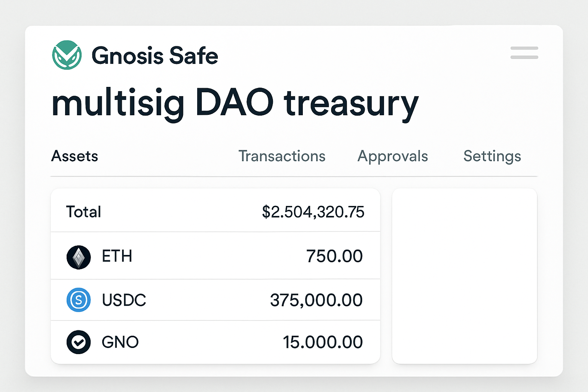Switch to the Transactions tab
This screenshot has width=588, height=392.
(282, 156)
